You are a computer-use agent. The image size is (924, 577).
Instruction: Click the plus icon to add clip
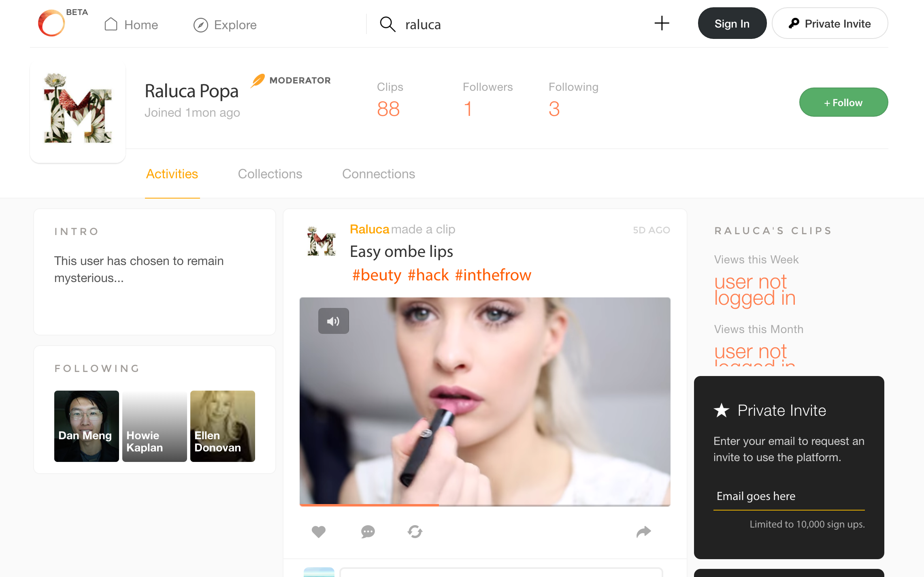(662, 24)
